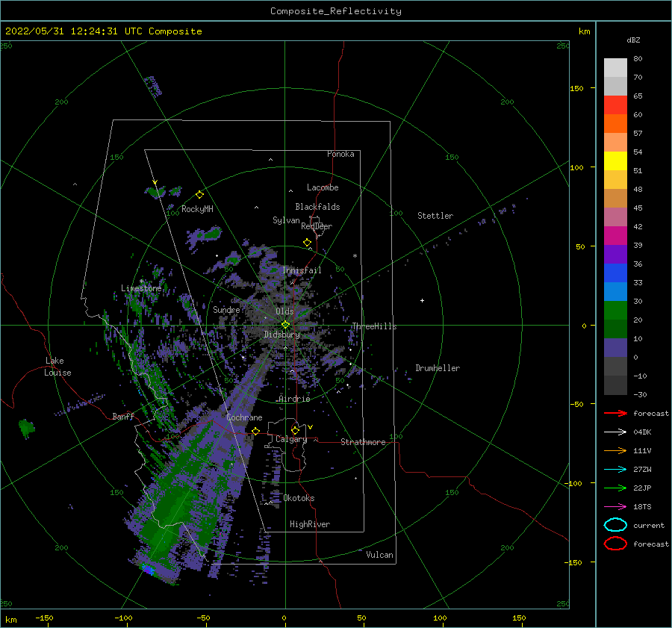This screenshot has height=628, width=672.
Task: Click the 2022/05/31 12:24:31 UTC timestamp
Action: click(65, 31)
